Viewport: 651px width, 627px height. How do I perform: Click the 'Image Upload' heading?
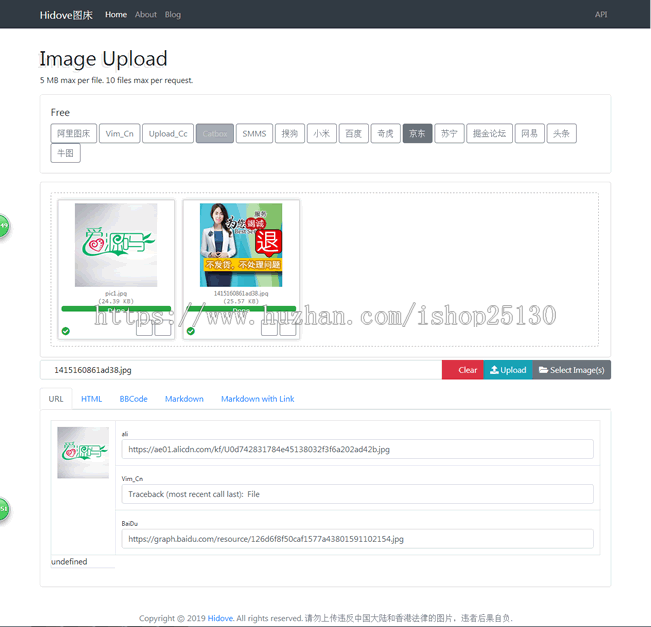pyautogui.click(x=103, y=59)
